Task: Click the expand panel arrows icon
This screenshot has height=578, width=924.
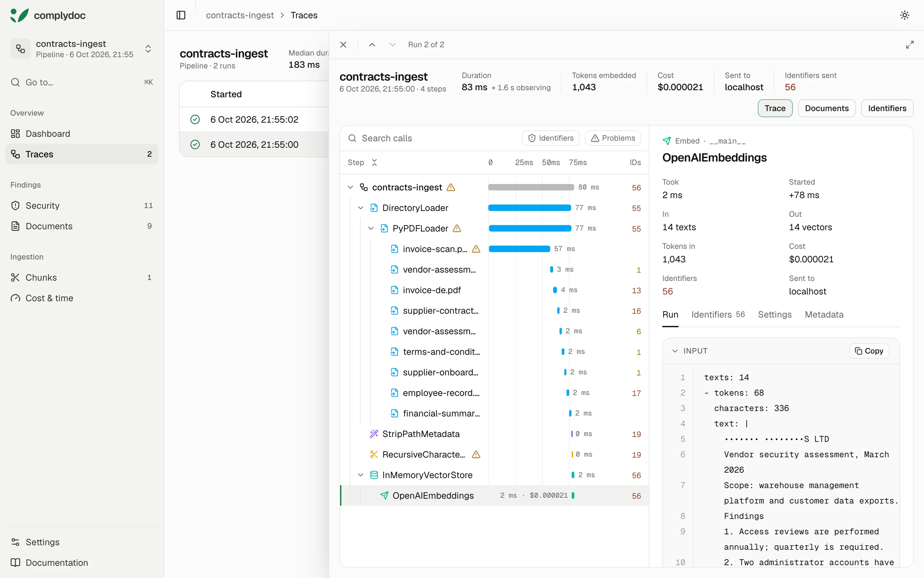Action: pyautogui.click(x=910, y=45)
